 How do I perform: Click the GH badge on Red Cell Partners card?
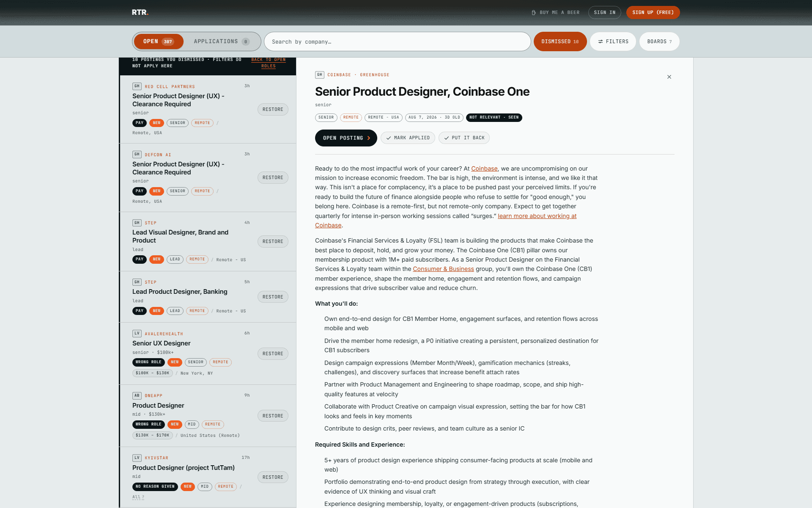(x=137, y=86)
